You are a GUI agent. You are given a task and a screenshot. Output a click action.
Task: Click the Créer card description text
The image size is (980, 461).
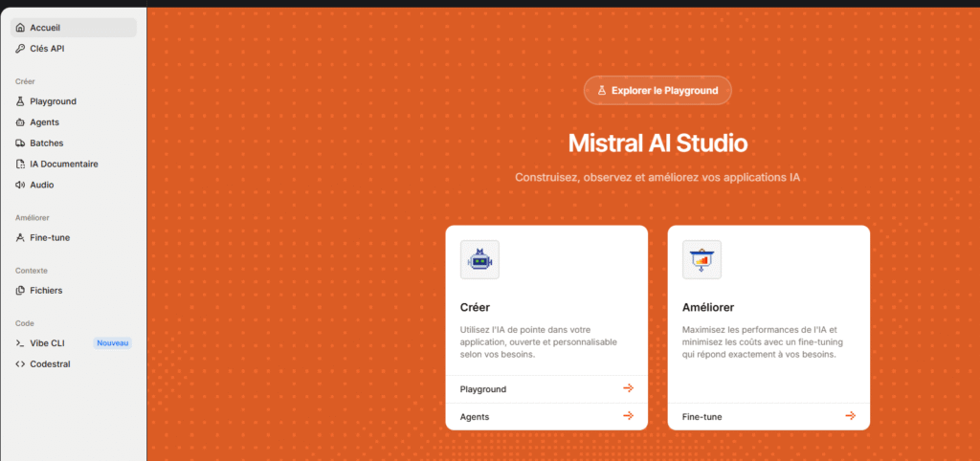tap(538, 341)
